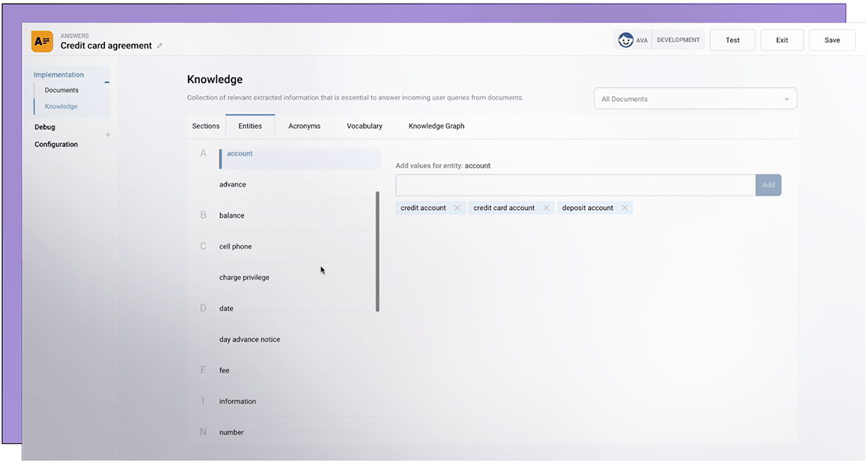The height and width of the screenshot is (465, 868).
Task: Edit the Credit card agreement title pencil icon
Action: [159, 46]
